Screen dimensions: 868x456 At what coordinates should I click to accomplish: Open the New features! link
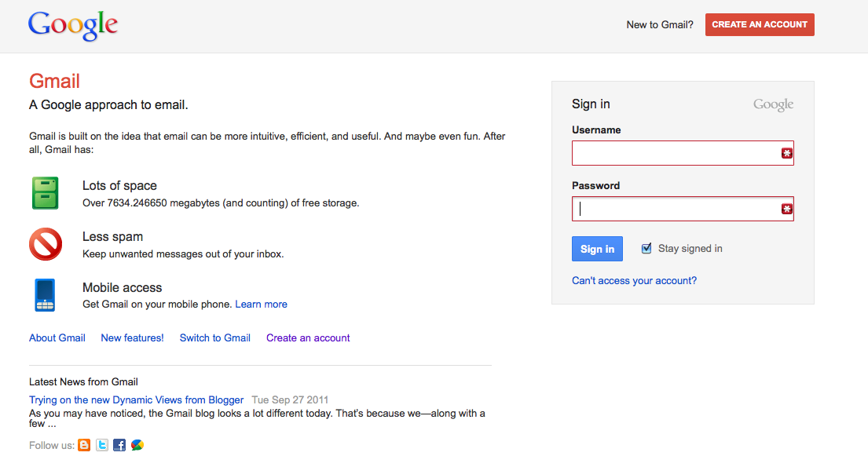tap(132, 338)
